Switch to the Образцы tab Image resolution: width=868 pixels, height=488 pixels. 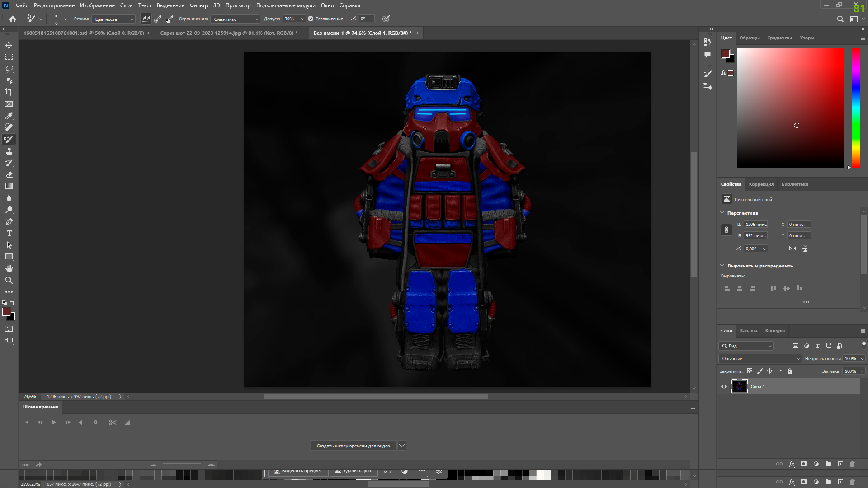point(749,38)
